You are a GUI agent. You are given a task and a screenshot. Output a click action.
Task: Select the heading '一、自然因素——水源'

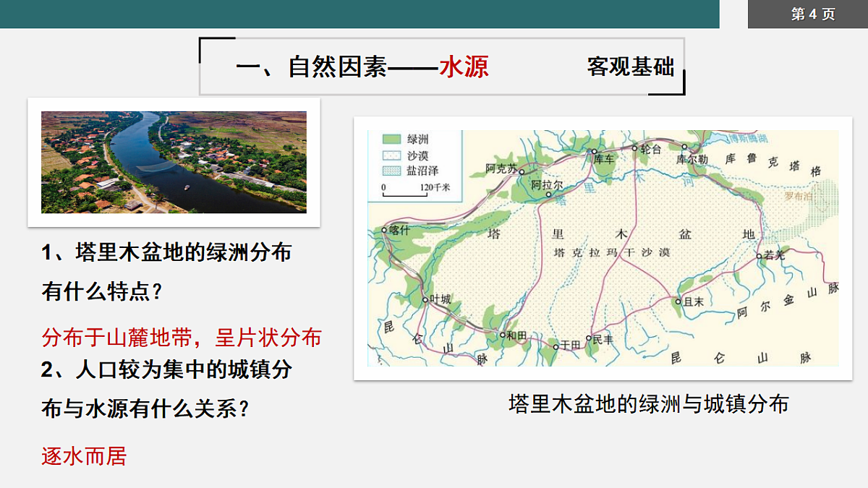[x=362, y=67]
